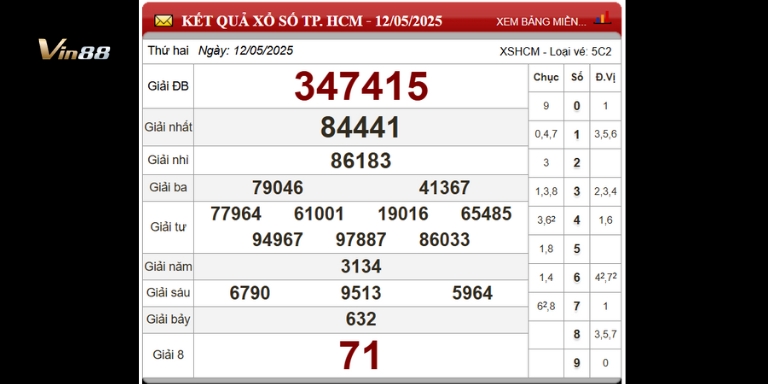The image size is (768, 384).
Task: Click the Giải nhất row label
Action: (x=168, y=127)
